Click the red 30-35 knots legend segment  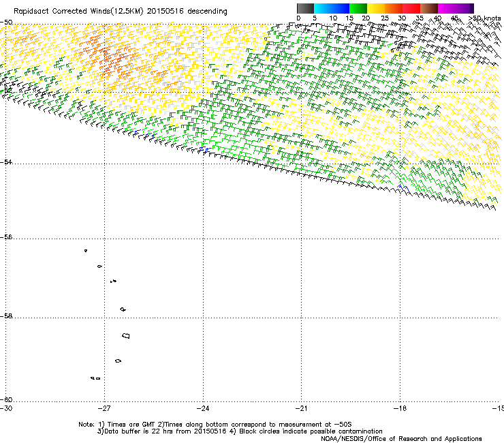point(411,8)
